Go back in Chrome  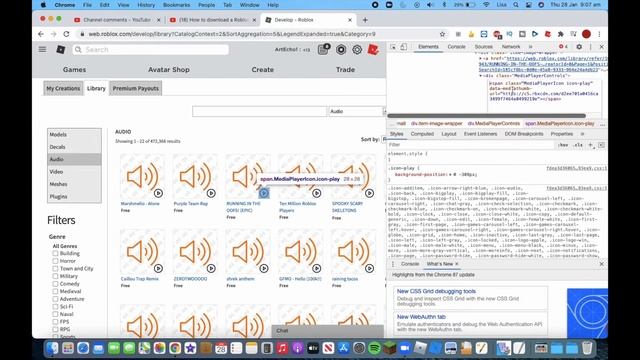(x=41, y=34)
